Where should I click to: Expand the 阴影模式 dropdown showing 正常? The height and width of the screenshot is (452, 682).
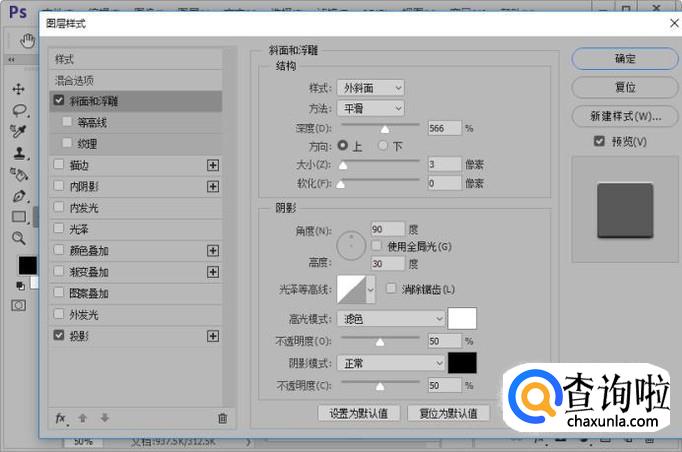tap(390, 363)
